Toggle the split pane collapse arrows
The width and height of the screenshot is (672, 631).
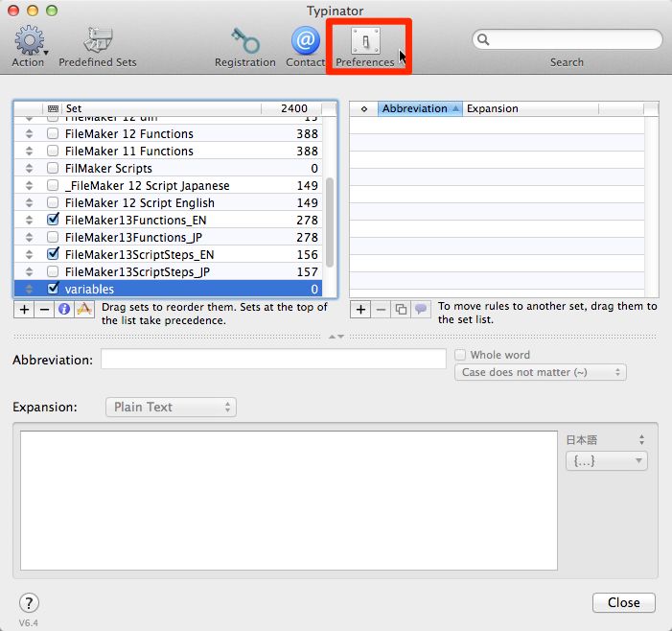(336, 337)
